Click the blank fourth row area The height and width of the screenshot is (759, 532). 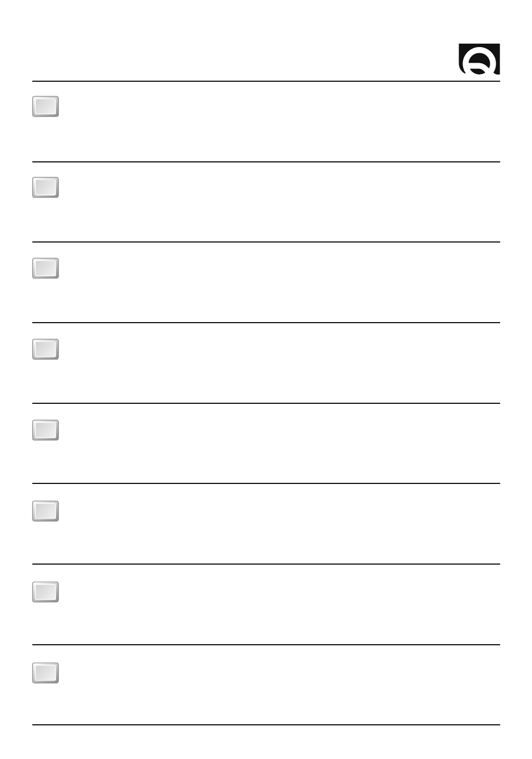tap(280, 364)
